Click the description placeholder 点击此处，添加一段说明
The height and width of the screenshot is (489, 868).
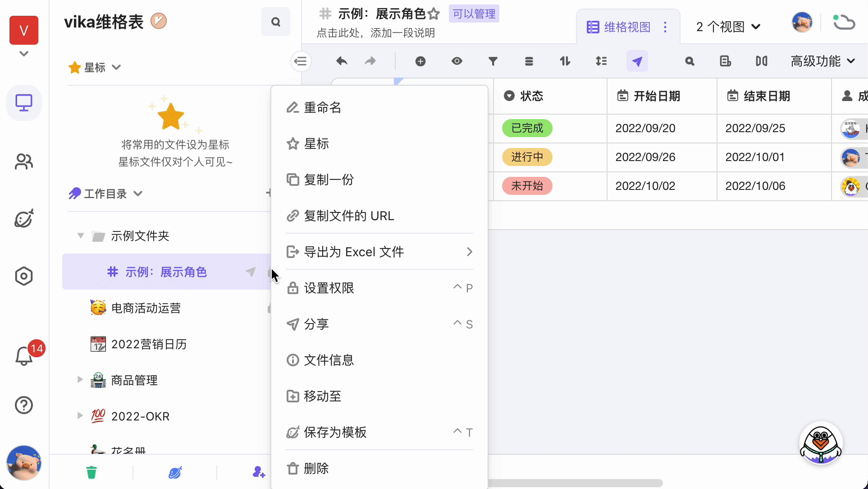376,33
